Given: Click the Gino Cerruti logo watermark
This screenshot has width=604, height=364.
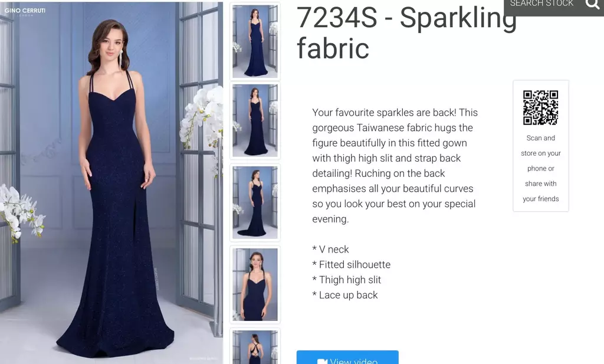Looking at the screenshot, I should pyautogui.click(x=25, y=11).
